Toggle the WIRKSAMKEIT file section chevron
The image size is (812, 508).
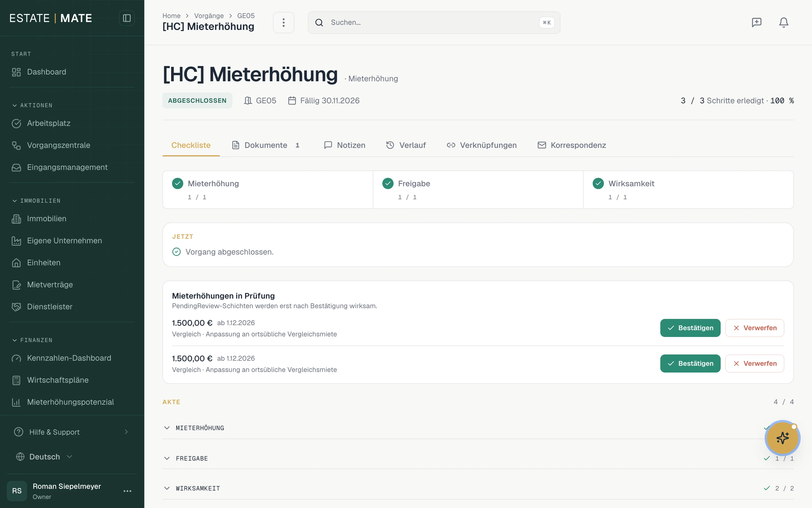coord(167,488)
